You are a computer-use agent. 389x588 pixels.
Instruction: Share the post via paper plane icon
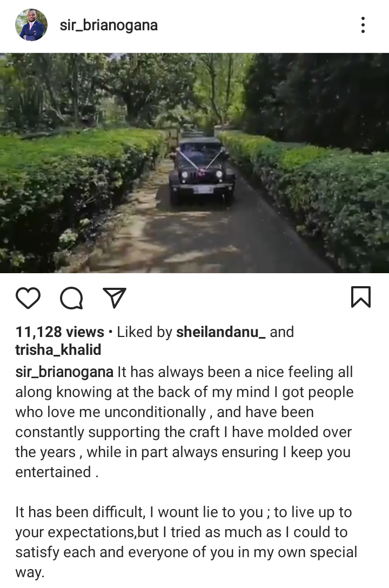click(x=115, y=298)
